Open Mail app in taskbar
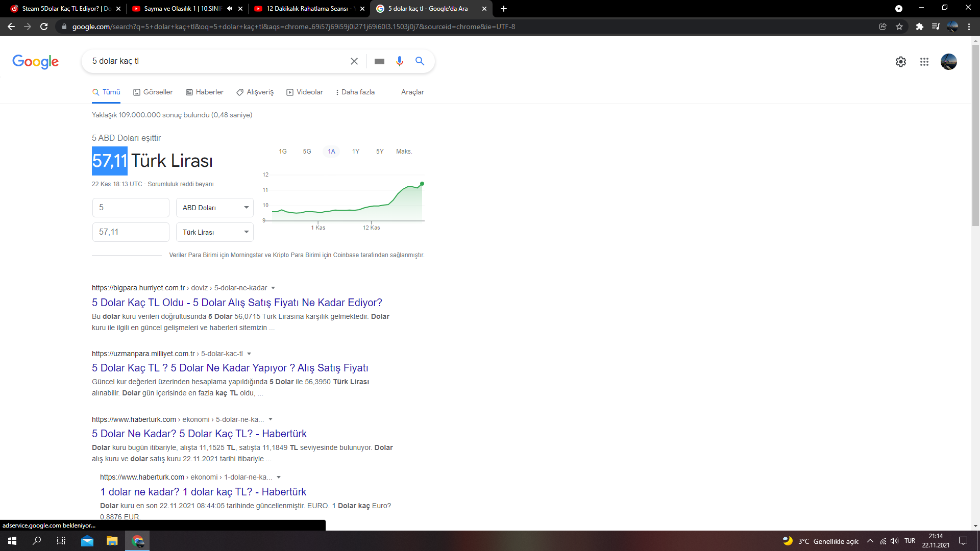Viewport: 980px width, 551px height. pos(87,541)
